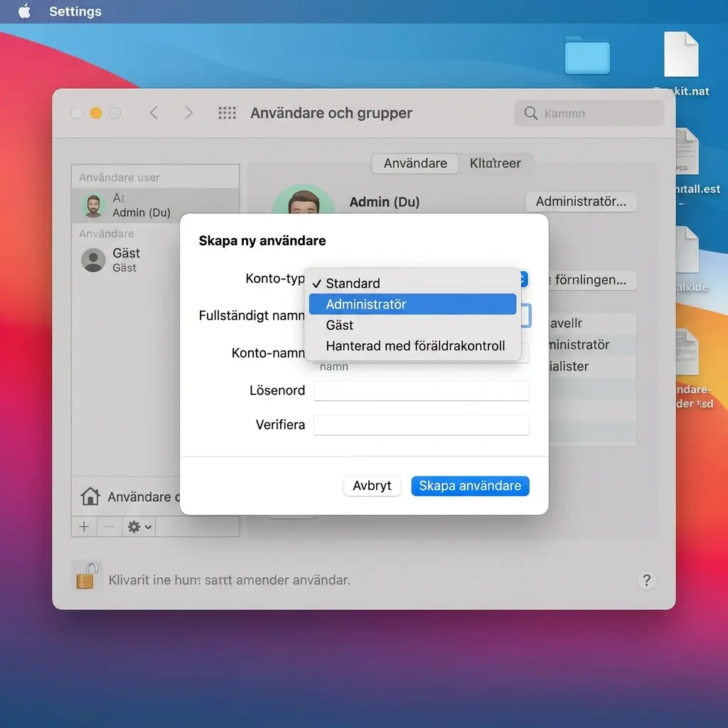Click the ialister row in background list
The height and width of the screenshot is (728, 728).
[592, 366]
